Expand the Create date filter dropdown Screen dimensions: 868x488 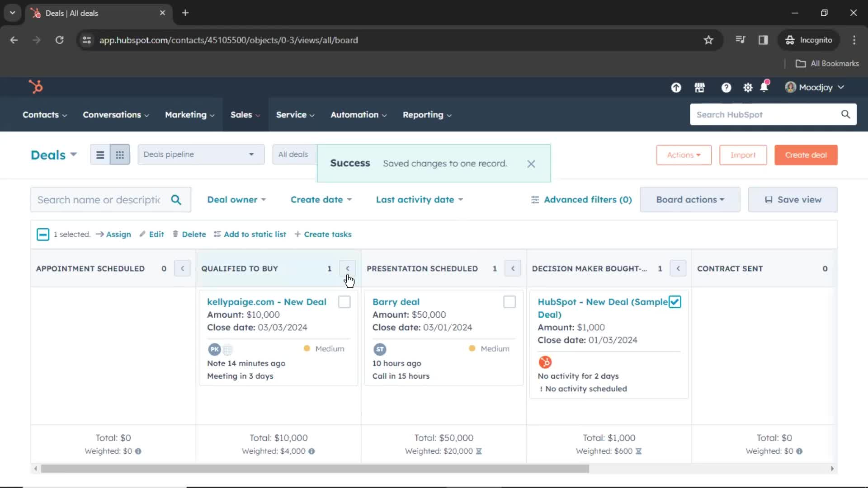tap(321, 199)
